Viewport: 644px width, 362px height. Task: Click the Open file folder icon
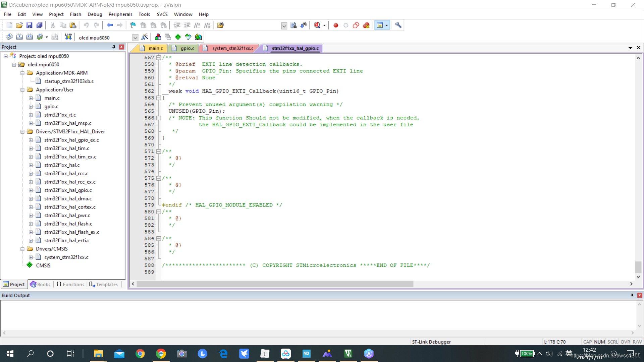point(19,25)
